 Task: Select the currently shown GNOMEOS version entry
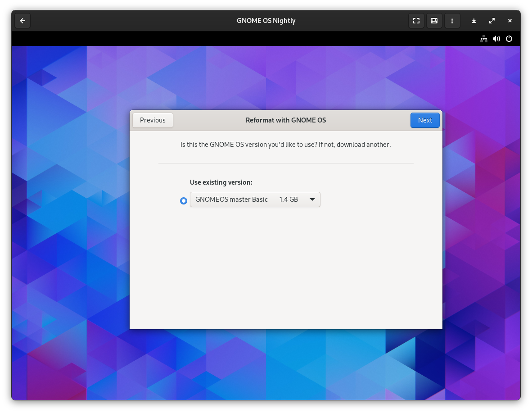[x=231, y=200]
